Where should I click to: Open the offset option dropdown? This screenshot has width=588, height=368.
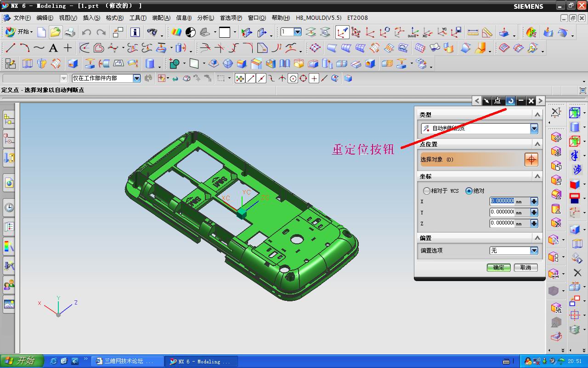534,251
